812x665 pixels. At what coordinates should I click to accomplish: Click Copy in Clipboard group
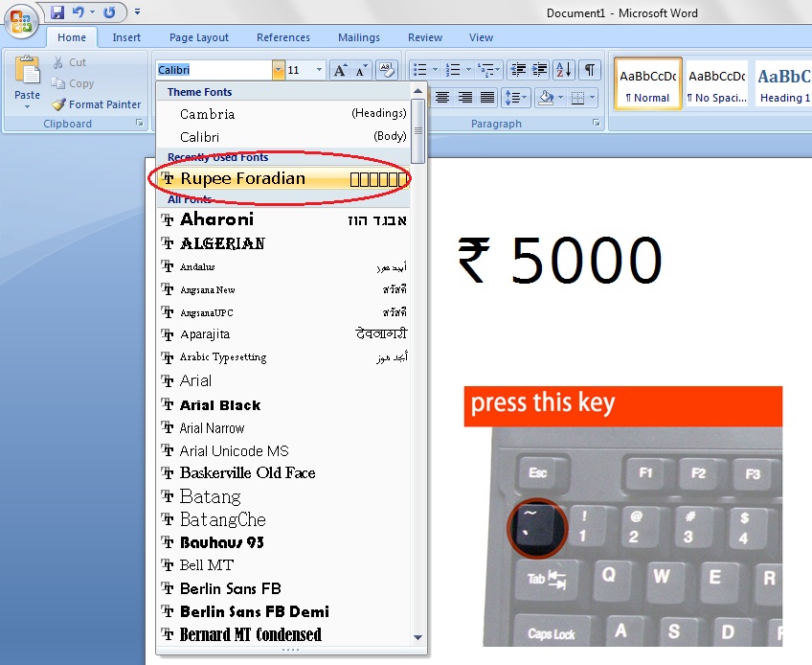coord(73,83)
